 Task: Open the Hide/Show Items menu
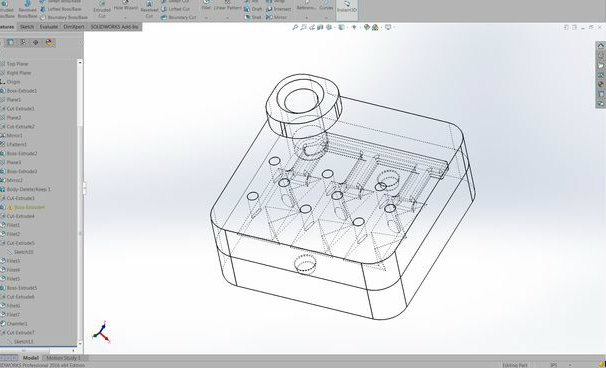pyautogui.click(x=354, y=27)
